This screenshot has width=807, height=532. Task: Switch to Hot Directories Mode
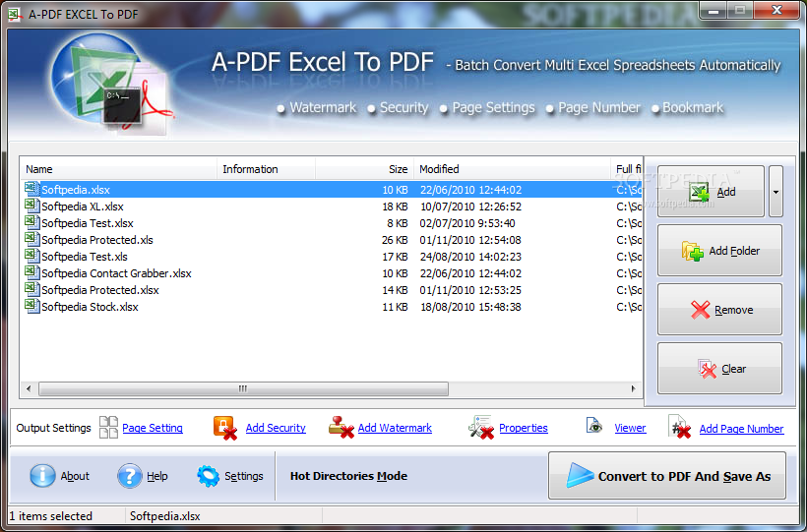click(x=348, y=476)
